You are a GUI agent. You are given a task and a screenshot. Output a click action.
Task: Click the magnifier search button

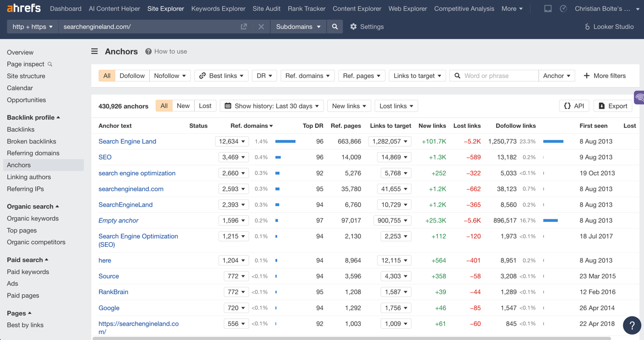(335, 26)
